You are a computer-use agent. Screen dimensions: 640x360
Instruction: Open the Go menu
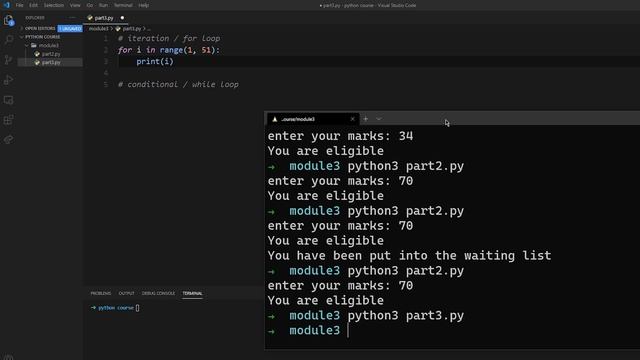[90, 5]
